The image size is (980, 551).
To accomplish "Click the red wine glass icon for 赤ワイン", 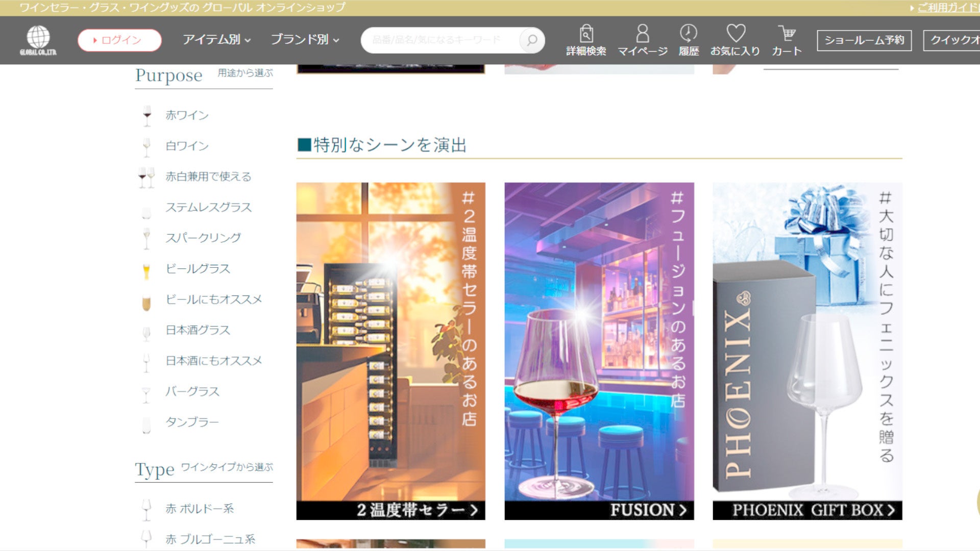I will pyautogui.click(x=147, y=116).
